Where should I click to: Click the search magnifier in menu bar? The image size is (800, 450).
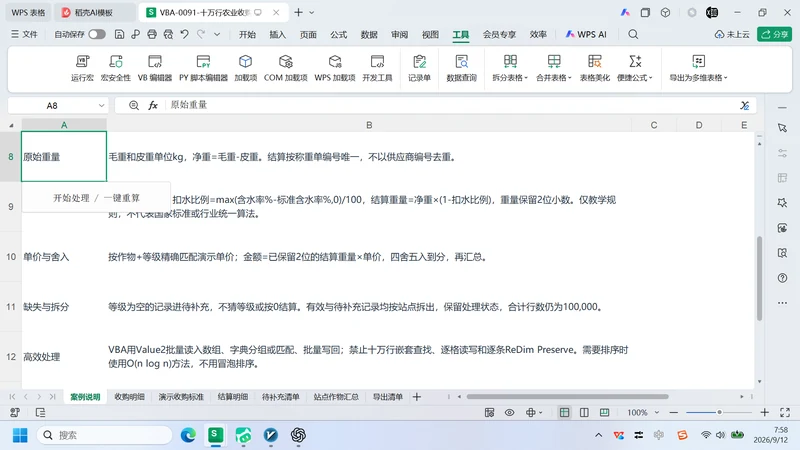tap(633, 34)
